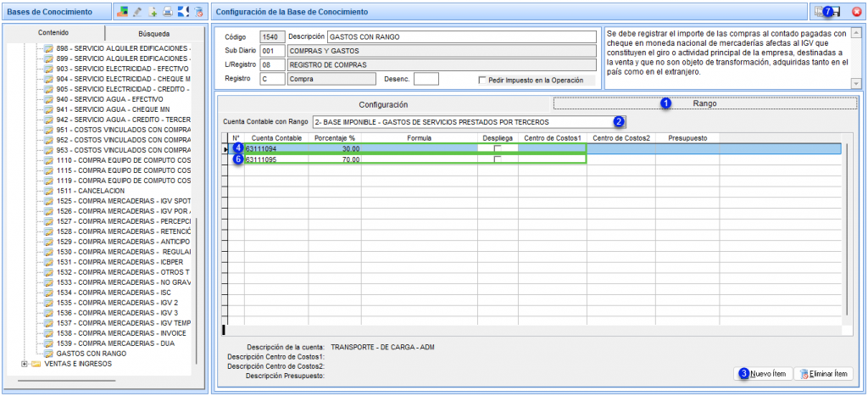Select 904 - SERVICIO ELECTRICIDAD - CHEQUE
The image size is (868, 396).
click(x=123, y=79)
